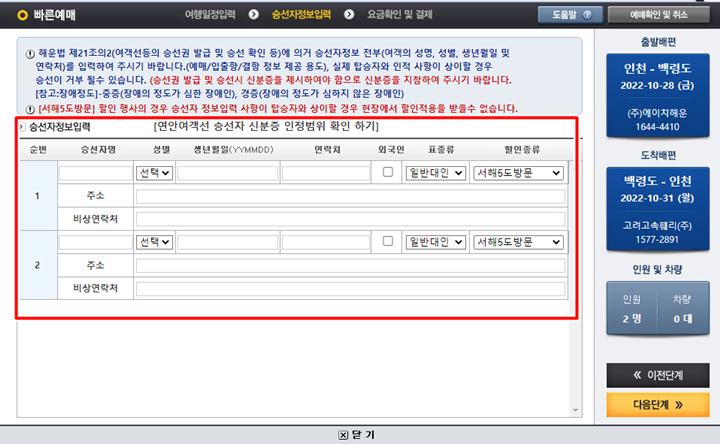This screenshot has height=444, width=720.
Task: Click the 인원 2 명 count box
Action: click(x=632, y=309)
